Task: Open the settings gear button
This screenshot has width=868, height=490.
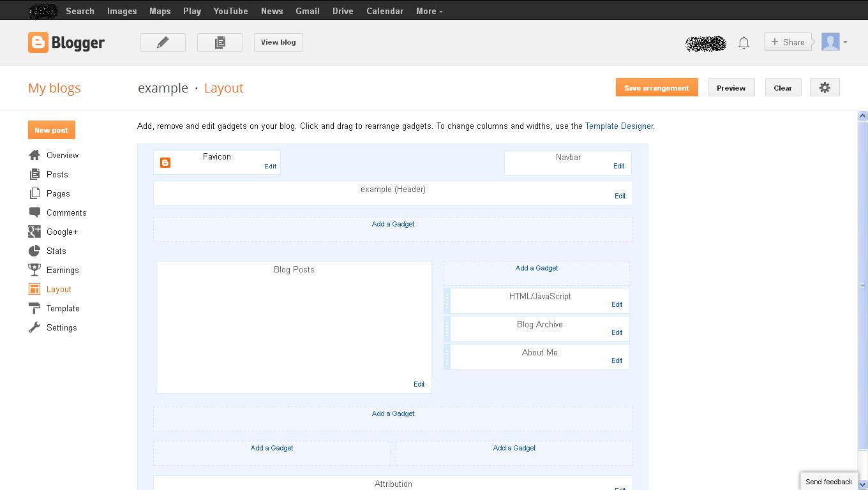Action: (825, 87)
